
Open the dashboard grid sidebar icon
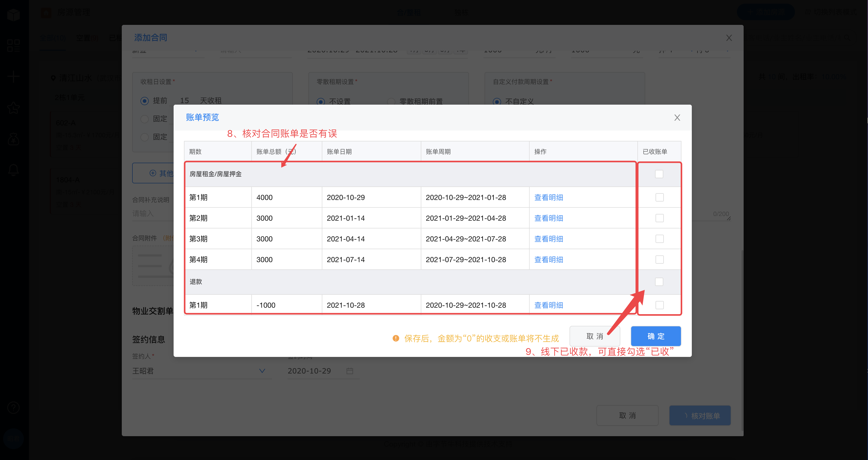click(13, 46)
